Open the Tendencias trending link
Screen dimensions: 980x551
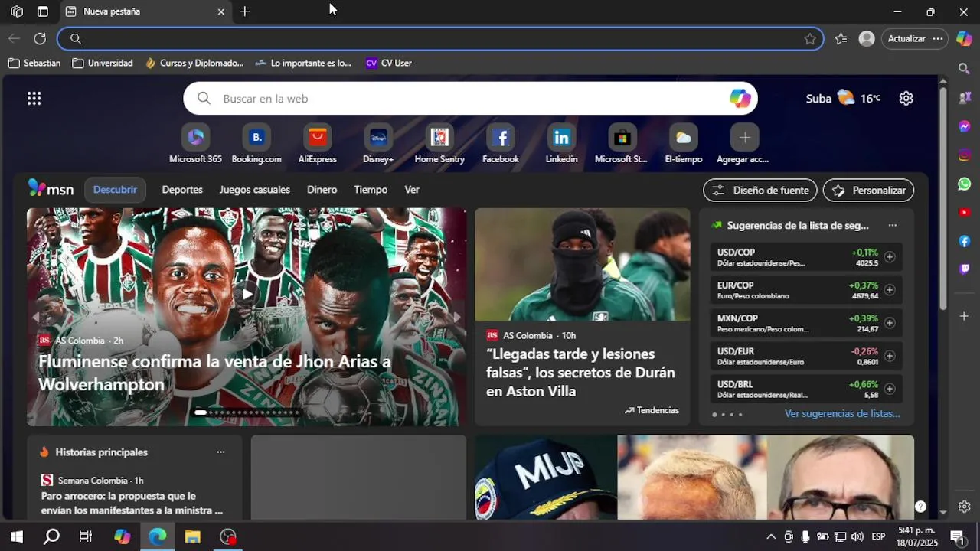pos(652,410)
